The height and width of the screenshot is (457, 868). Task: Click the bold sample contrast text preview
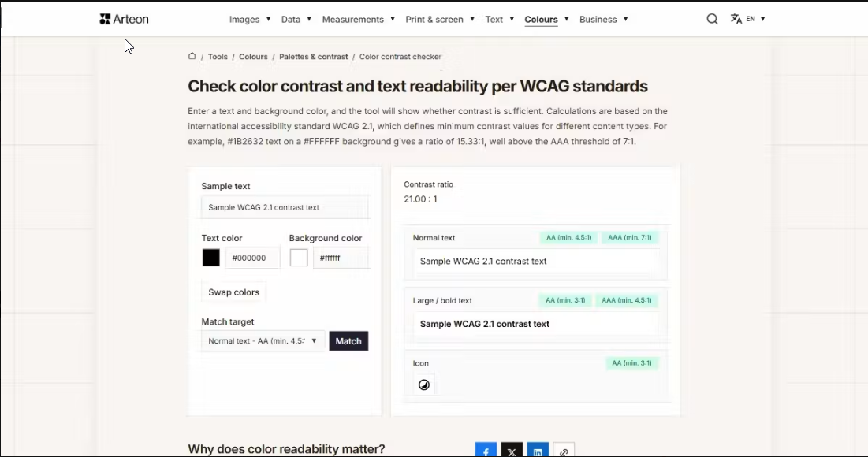484,324
